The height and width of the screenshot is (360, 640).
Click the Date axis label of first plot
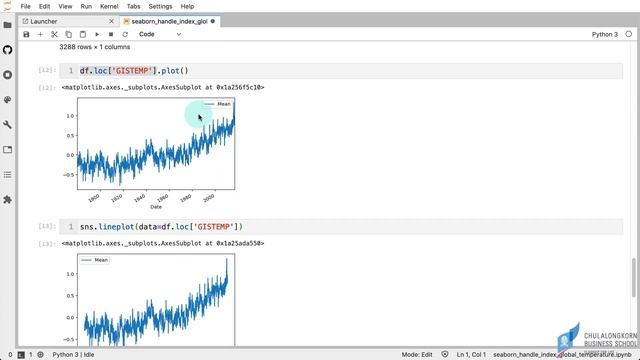pyautogui.click(x=156, y=207)
